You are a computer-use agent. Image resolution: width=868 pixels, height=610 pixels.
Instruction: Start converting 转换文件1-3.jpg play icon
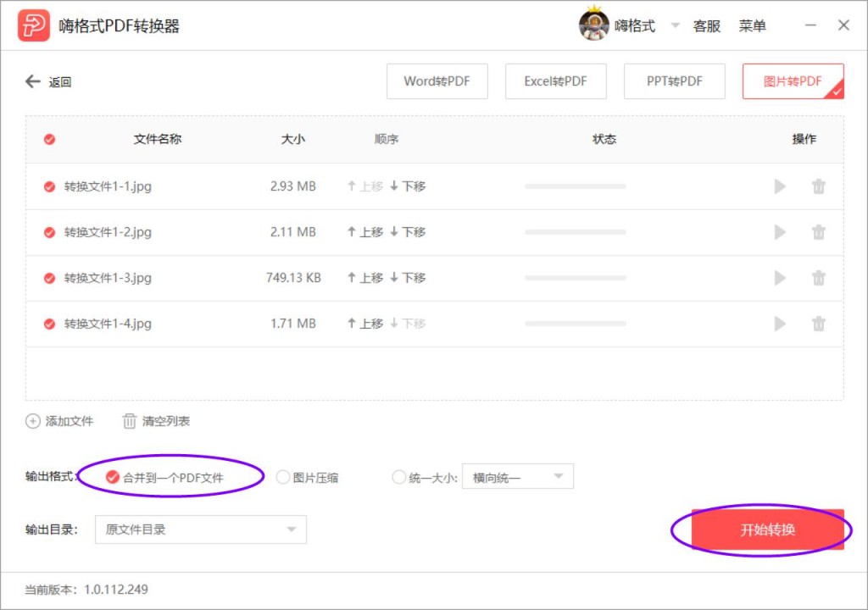[780, 278]
